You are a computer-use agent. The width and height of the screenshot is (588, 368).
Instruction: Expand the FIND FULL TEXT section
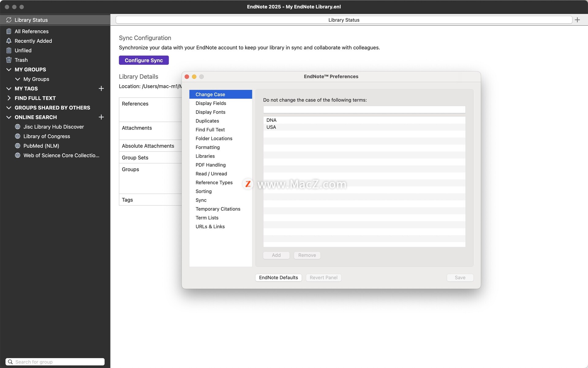point(9,98)
